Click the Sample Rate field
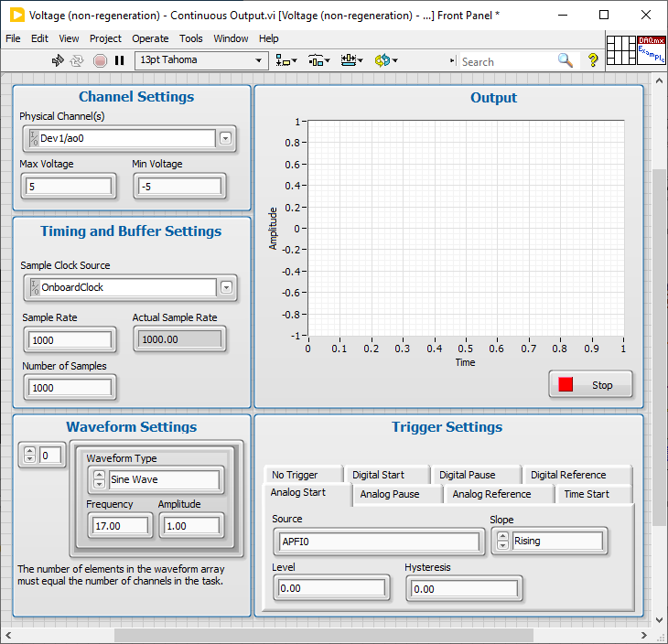 tap(70, 340)
